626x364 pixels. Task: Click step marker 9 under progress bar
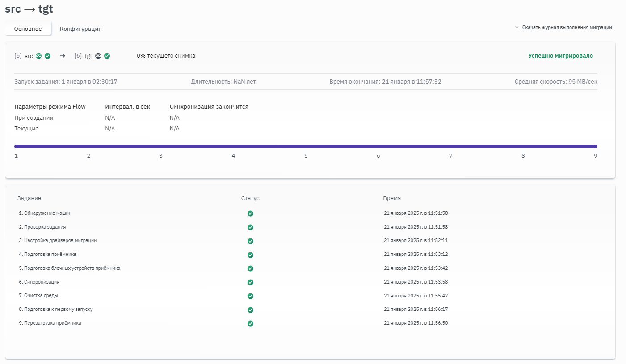point(595,156)
